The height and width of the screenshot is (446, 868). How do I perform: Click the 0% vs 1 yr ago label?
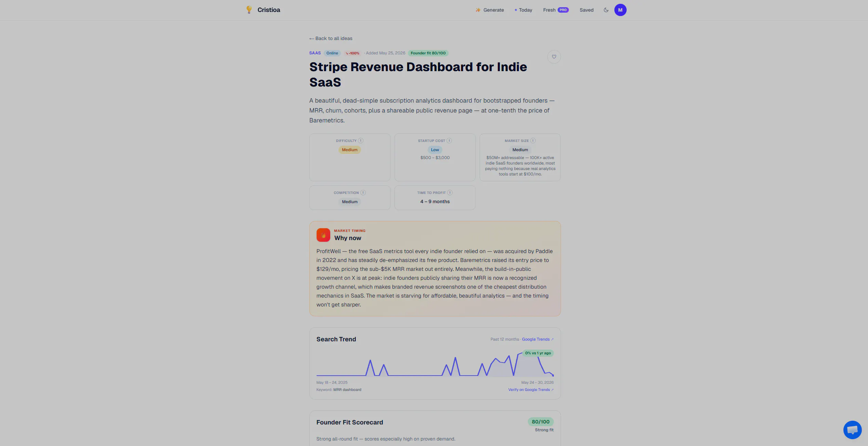click(x=538, y=353)
